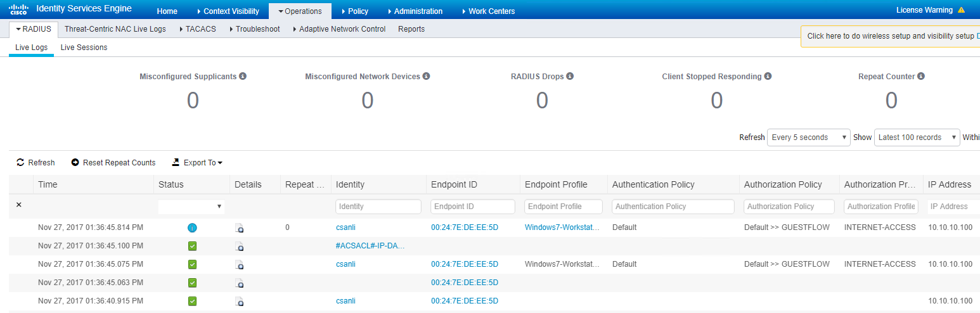Select the Operations menu tab
The height and width of the screenshot is (313, 980).
300,11
